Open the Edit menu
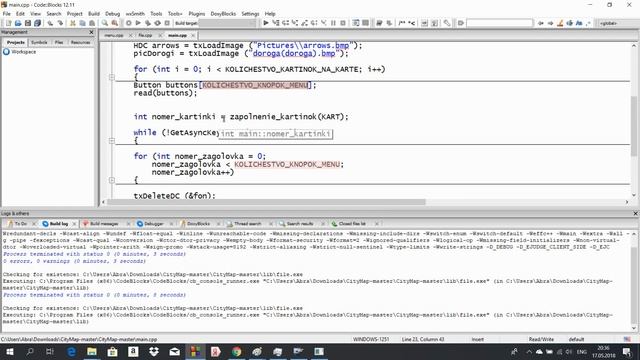This screenshot has height=360, width=640. 20,13
